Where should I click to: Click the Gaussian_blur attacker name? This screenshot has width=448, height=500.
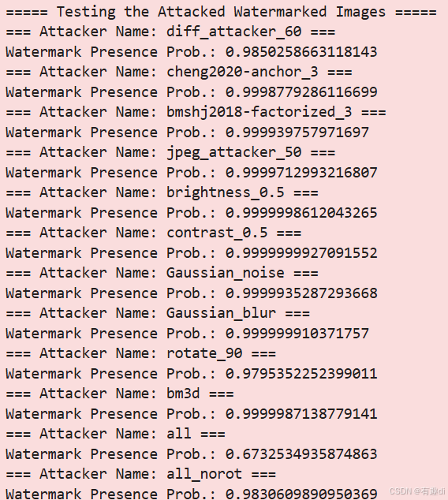pos(221,313)
